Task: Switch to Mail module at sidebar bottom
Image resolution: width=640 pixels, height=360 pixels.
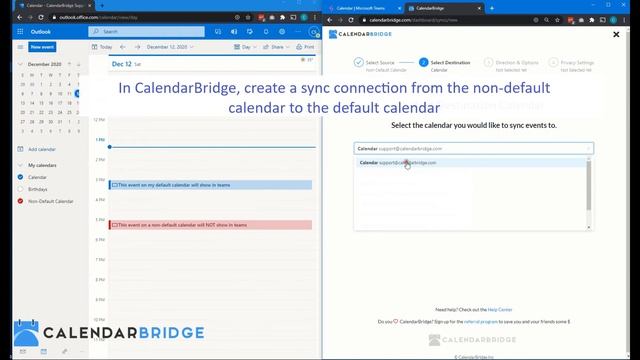Action: 23,351
